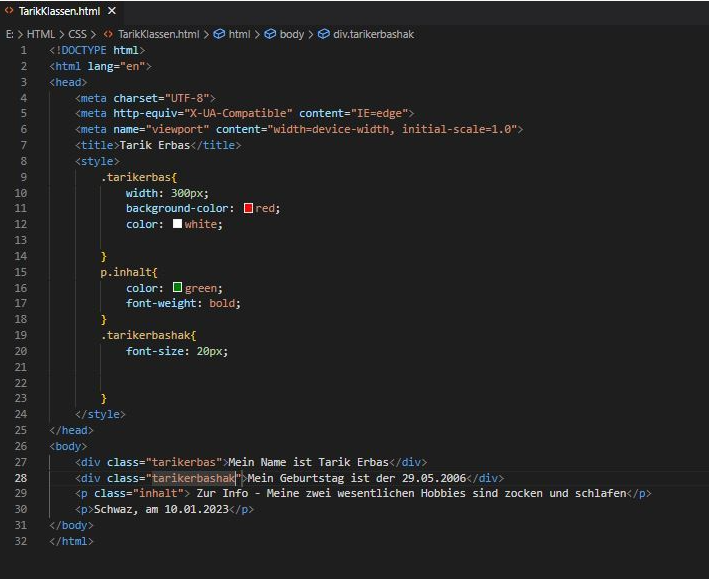Open the HTML folder breadcrumb
This screenshot has width=709, height=579.
pos(41,34)
